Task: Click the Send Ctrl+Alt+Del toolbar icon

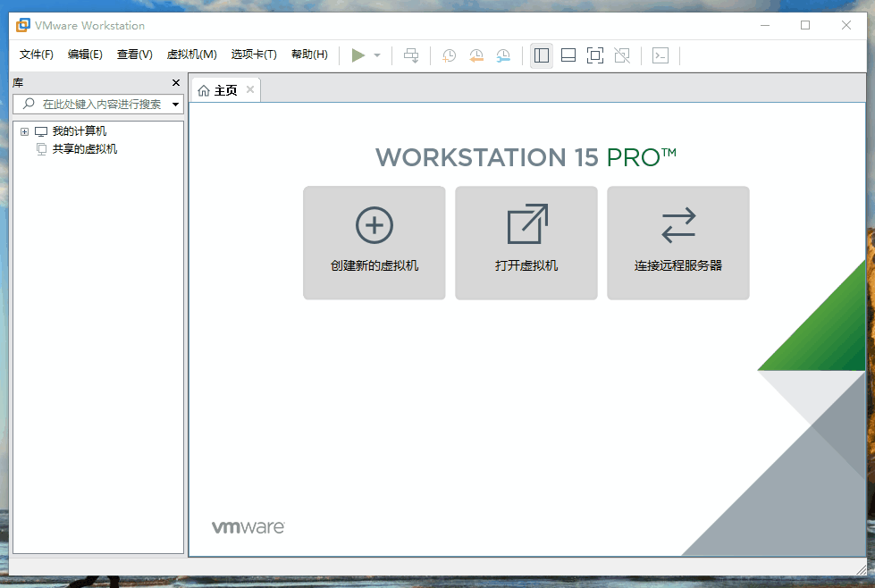Action: pos(411,55)
